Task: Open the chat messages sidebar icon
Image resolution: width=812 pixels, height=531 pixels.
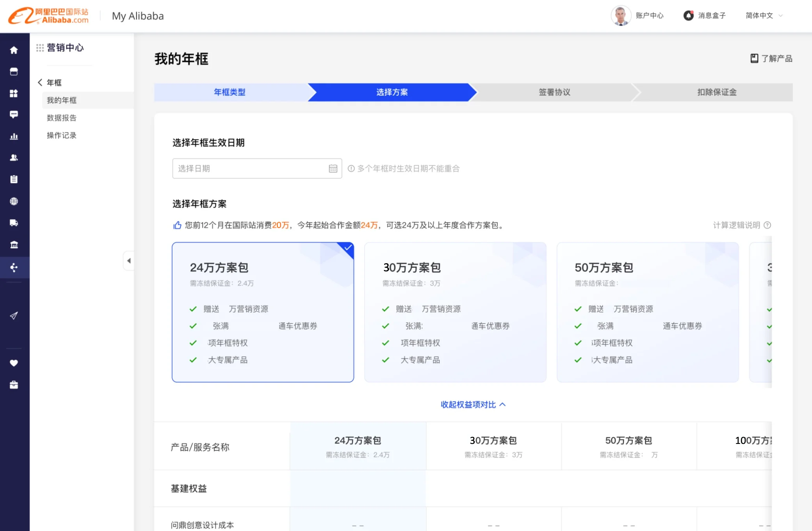Action: 14,114
